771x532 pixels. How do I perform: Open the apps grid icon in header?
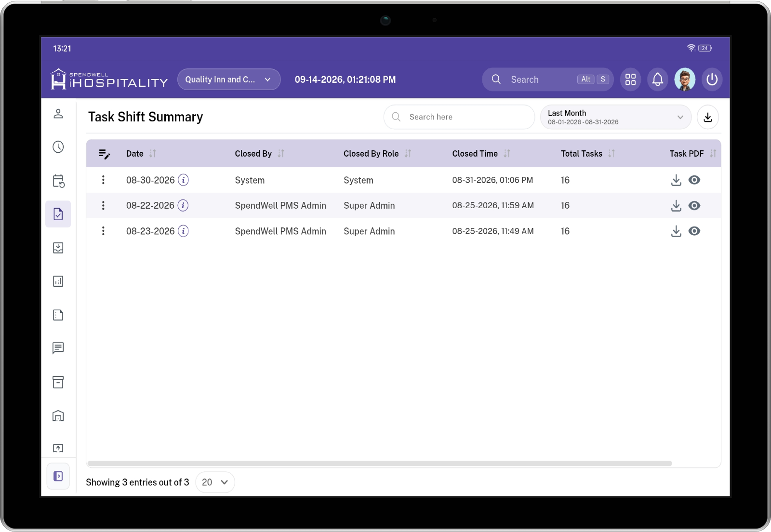[x=630, y=80]
